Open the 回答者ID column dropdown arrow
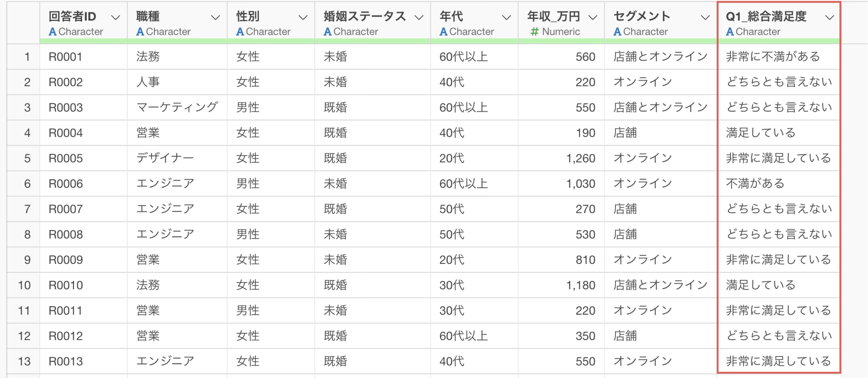Viewport: 868px width, 378px height. tap(116, 18)
